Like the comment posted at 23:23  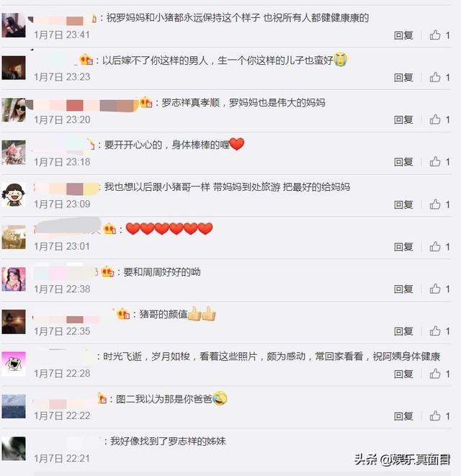pos(435,77)
